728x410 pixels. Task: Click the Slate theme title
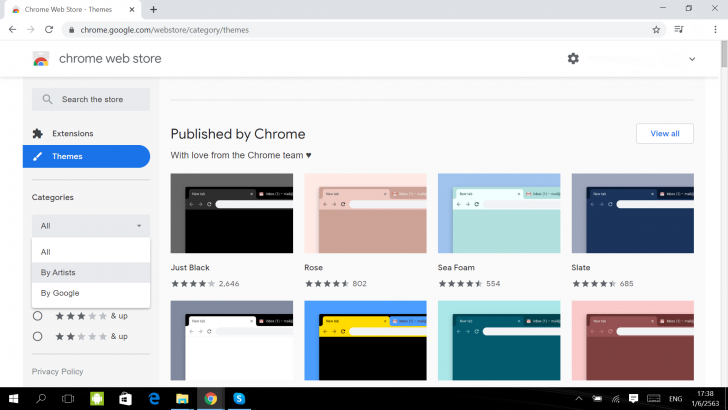(x=581, y=267)
